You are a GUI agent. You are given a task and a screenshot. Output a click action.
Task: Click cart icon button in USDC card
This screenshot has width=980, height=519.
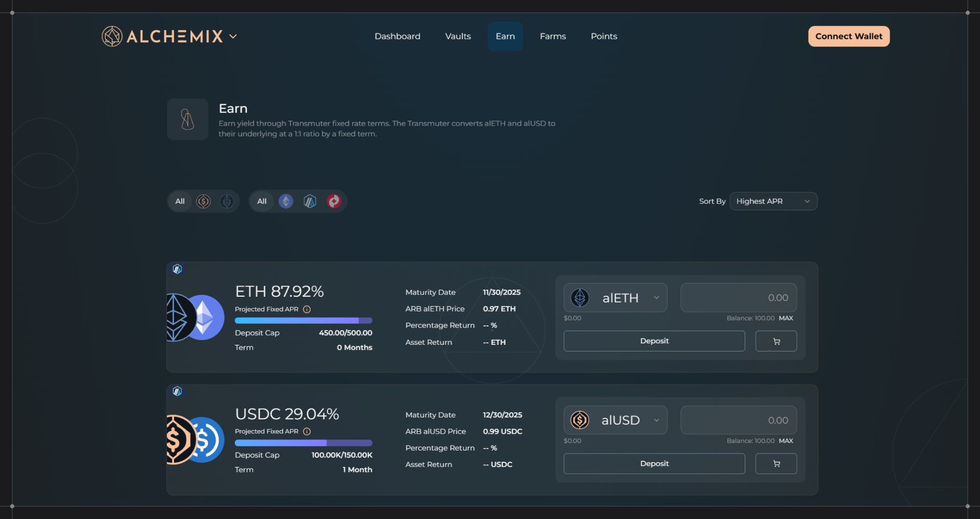pos(776,464)
